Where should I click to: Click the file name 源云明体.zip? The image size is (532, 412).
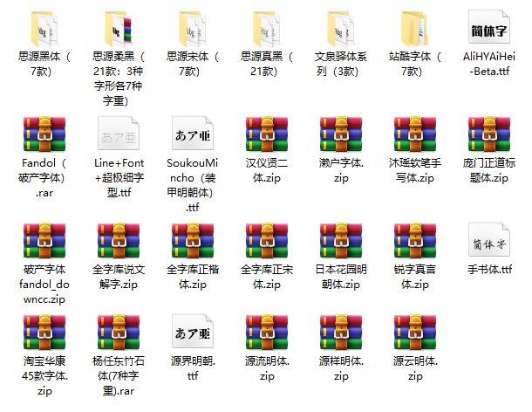[415, 368]
